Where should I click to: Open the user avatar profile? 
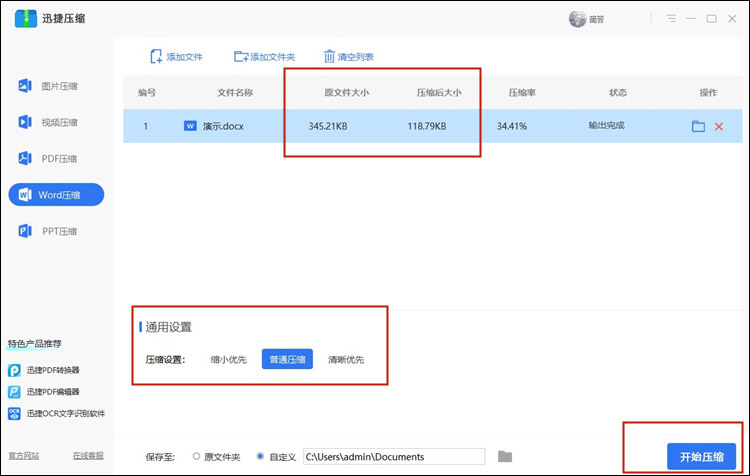pyautogui.click(x=577, y=19)
